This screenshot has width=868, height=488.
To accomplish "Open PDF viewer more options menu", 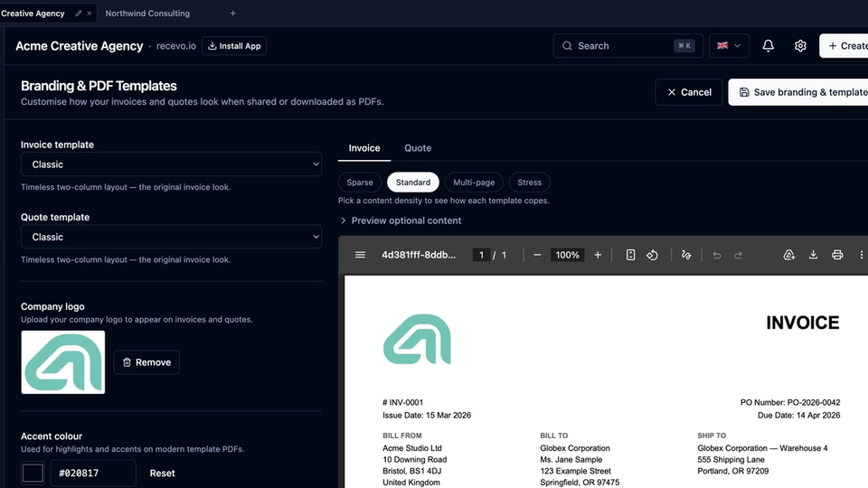I will click(862, 255).
